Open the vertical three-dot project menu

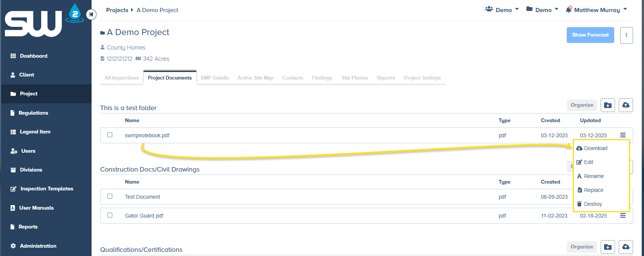[x=626, y=35]
